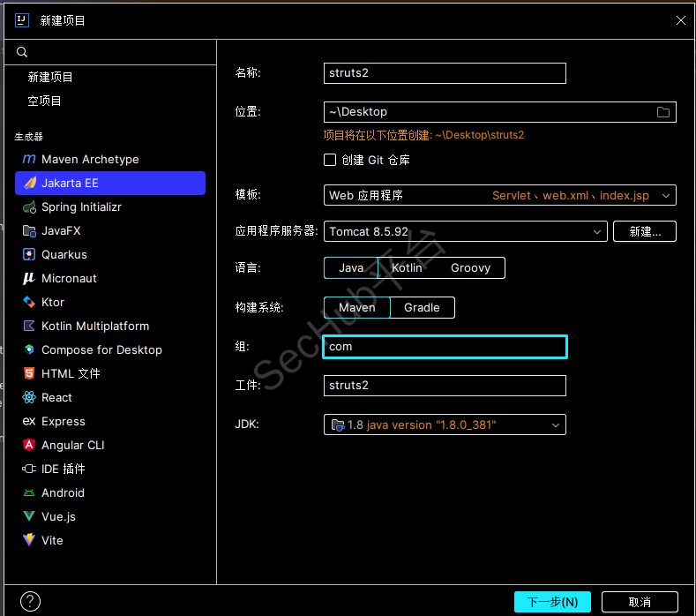Choose the Micronaut icon in generators

point(29,279)
